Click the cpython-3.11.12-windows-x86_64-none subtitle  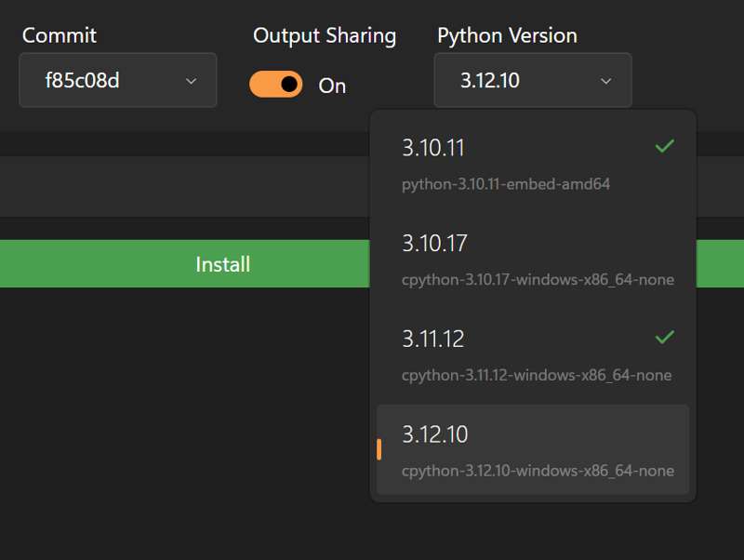click(537, 376)
